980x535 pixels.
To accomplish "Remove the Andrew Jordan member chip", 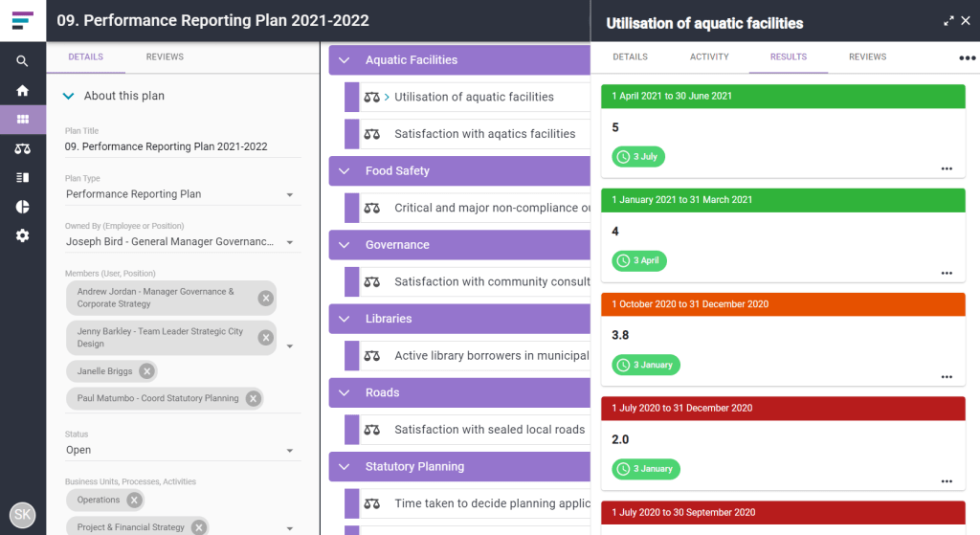I will [x=266, y=298].
